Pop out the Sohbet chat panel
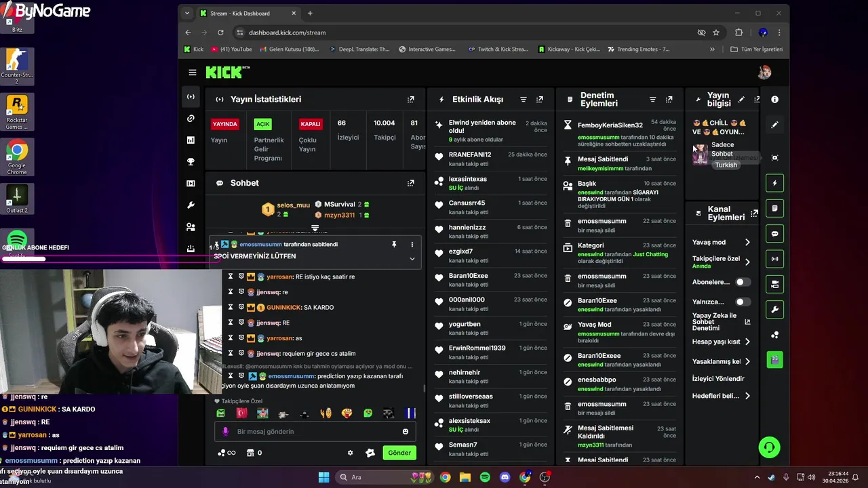Image resolution: width=868 pixels, height=488 pixels. pos(410,183)
